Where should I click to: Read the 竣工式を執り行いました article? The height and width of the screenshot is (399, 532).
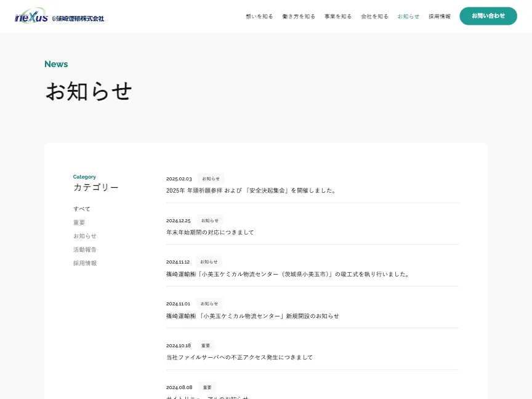point(288,274)
